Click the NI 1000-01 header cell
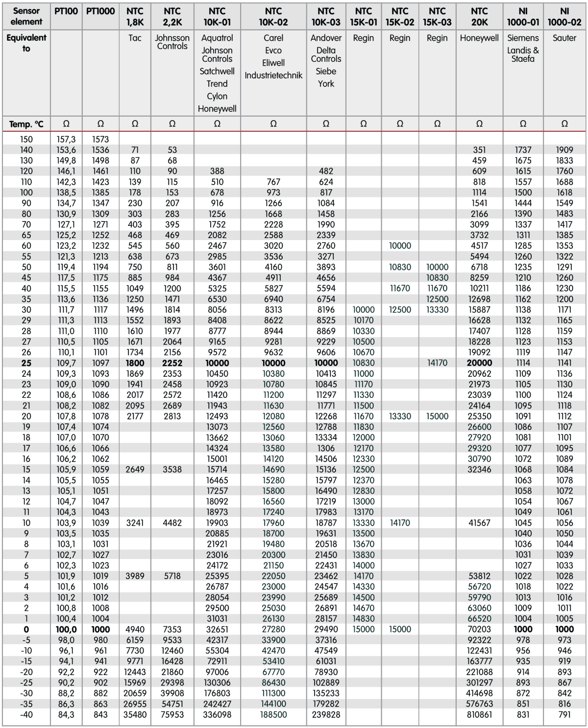The width and height of the screenshot is (588, 728). tap(523, 17)
